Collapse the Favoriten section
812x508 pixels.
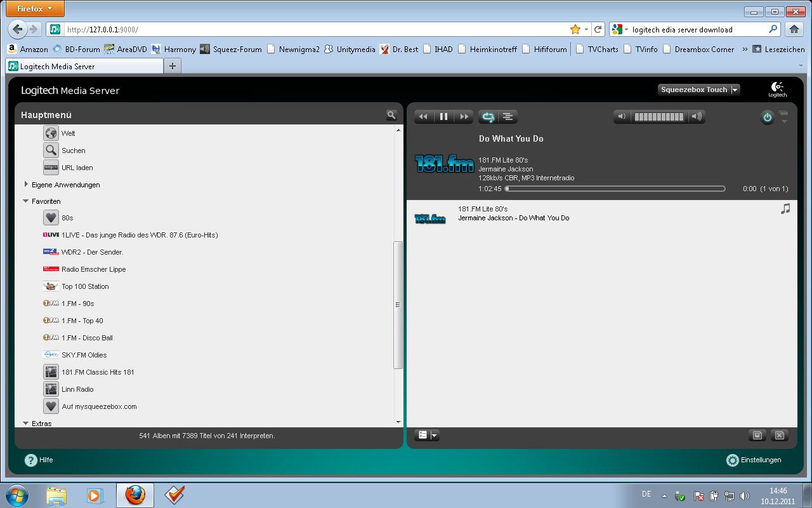click(x=26, y=201)
